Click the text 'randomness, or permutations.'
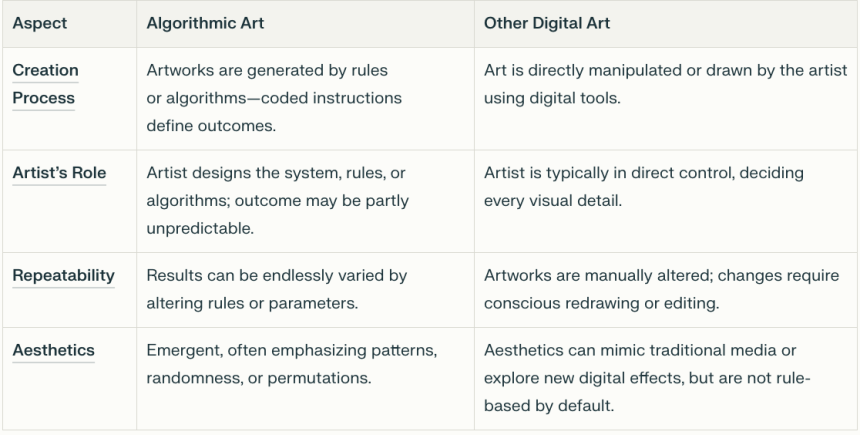The image size is (860, 435). point(259,378)
